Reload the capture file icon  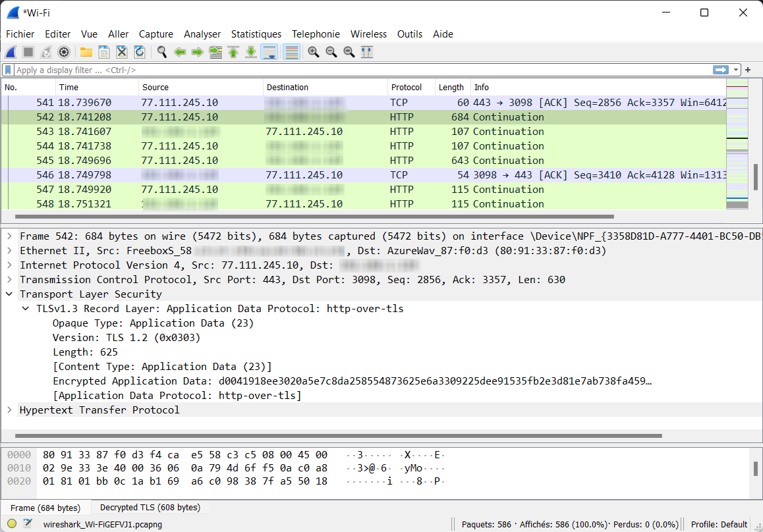(139, 52)
